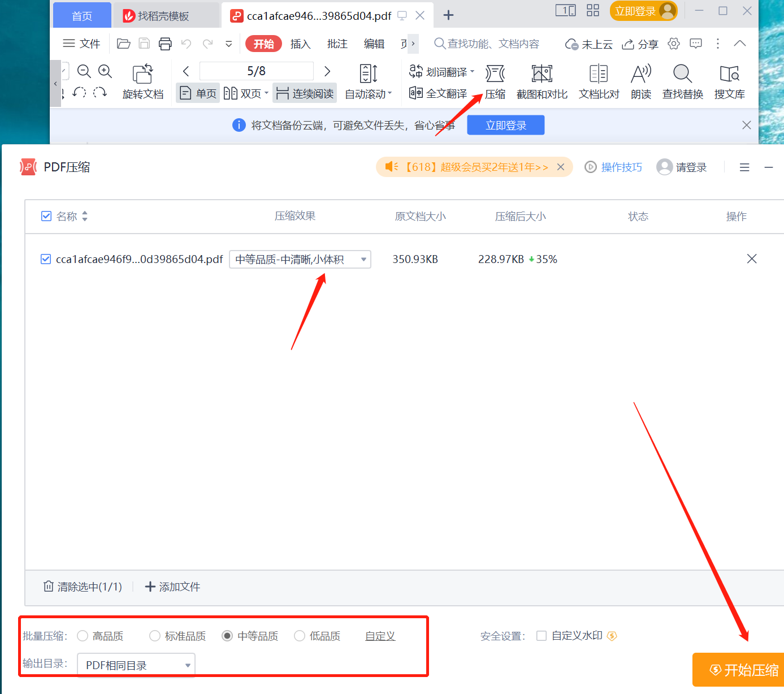This screenshot has width=784, height=694.
Task: Uncheck the cca1afcae946f9 pdf file checkbox
Action: (x=46, y=259)
